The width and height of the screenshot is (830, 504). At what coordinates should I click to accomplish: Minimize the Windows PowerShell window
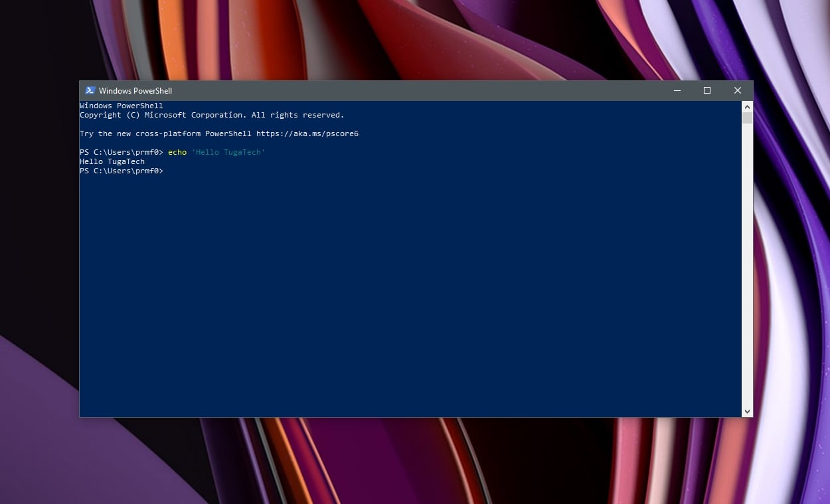click(x=677, y=90)
